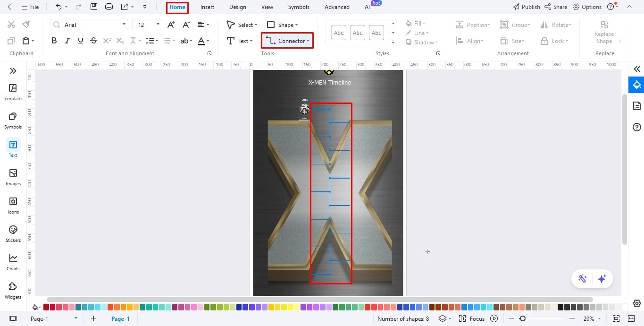The width and height of the screenshot is (644, 326).
Task: Click the Publish button
Action: [x=527, y=7]
